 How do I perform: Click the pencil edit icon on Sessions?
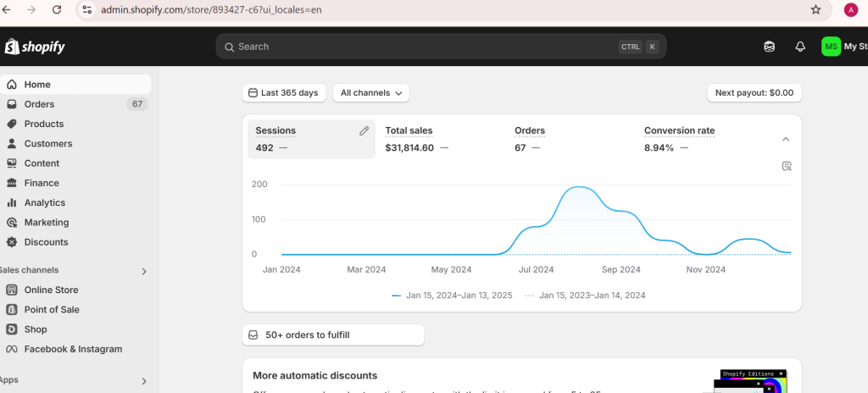coord(364,130)
